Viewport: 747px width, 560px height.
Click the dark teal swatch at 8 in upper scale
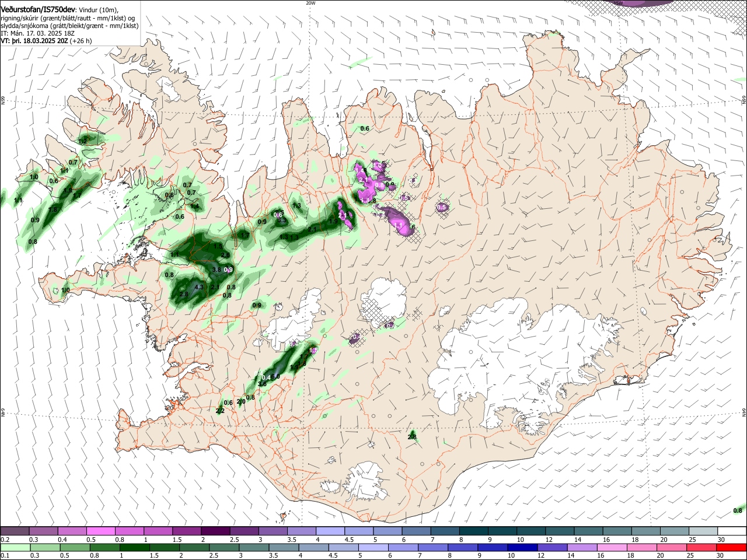coord(473,531)
